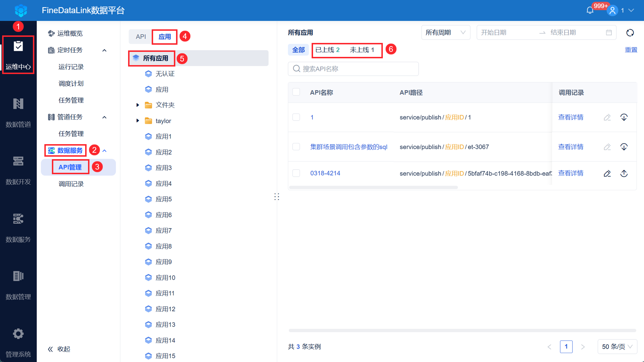The width and height of the screenshot is (644, 362).
Task: Check the checkbox for 集群场景调用包含参数的sql
Action: 296,147
